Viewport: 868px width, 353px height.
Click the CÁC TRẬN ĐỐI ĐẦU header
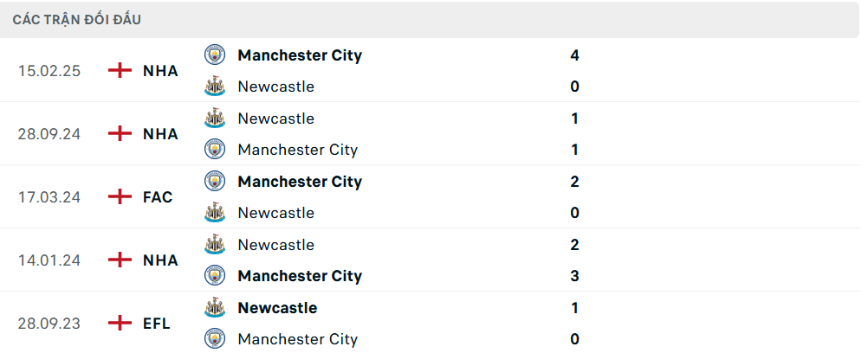click(x=77, y=19)
